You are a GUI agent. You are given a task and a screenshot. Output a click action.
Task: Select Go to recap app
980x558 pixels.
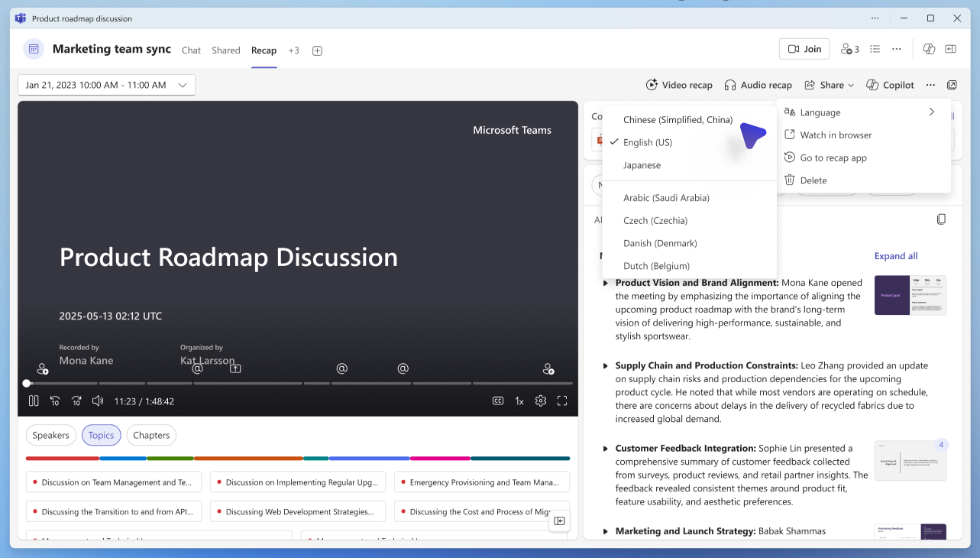pos(864,157)
